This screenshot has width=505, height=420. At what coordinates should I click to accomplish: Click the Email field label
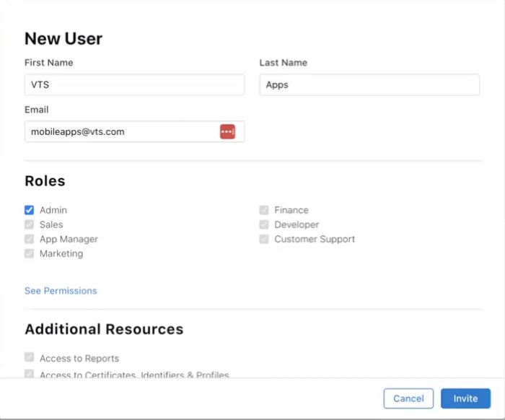36,110
